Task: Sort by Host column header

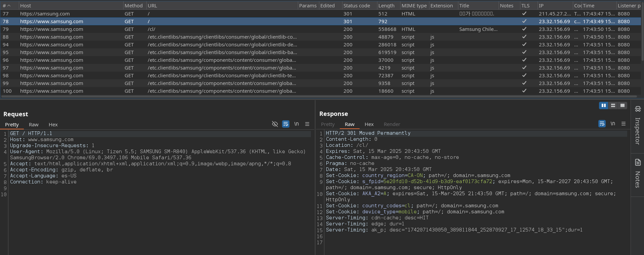Action: pyautogui.click(x=71, y=6)
